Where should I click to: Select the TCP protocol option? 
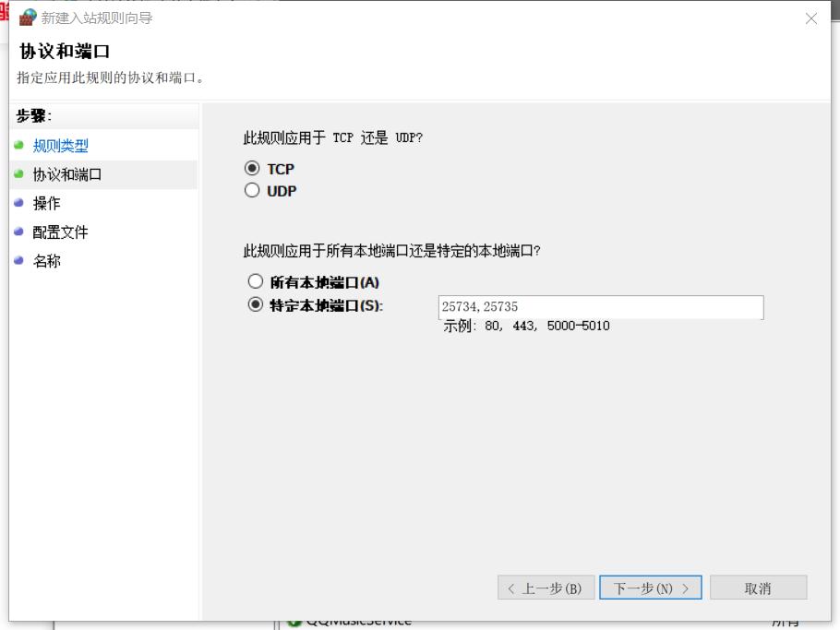pos(252,169)
